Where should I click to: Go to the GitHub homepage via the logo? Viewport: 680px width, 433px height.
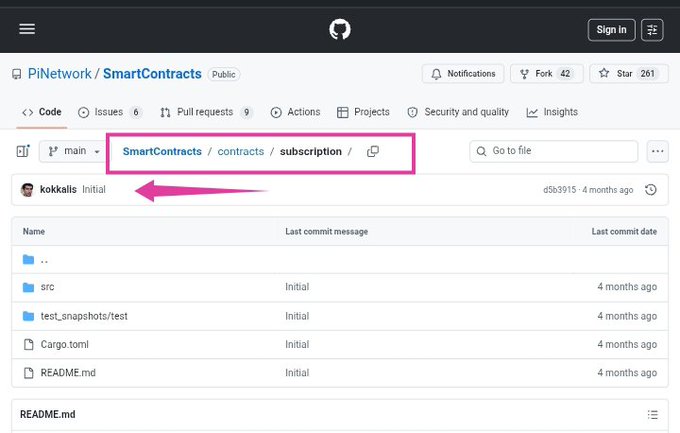(340, 30)
